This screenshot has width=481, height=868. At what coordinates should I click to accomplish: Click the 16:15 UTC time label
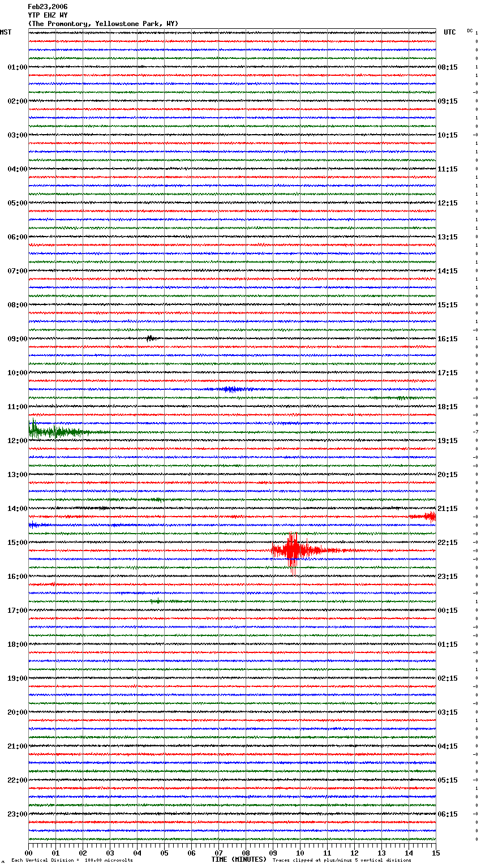pos(448,339)
